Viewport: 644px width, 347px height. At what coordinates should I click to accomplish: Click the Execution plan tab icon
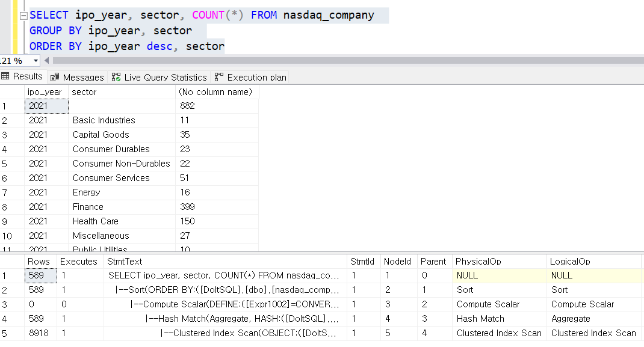click(x=219, y=77)
